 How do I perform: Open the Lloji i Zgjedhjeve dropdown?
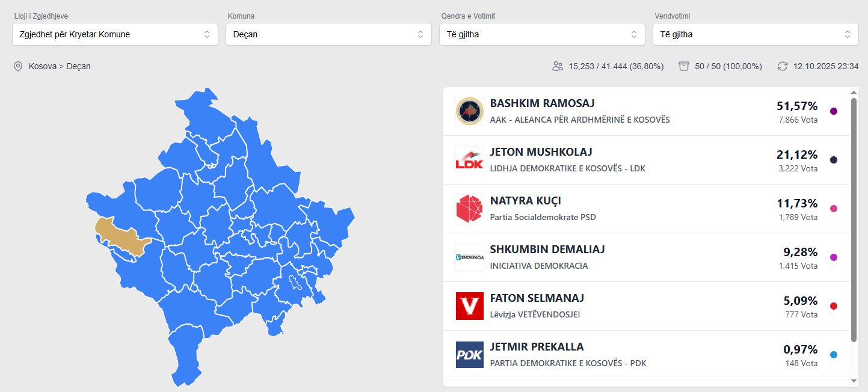point(115,34)
